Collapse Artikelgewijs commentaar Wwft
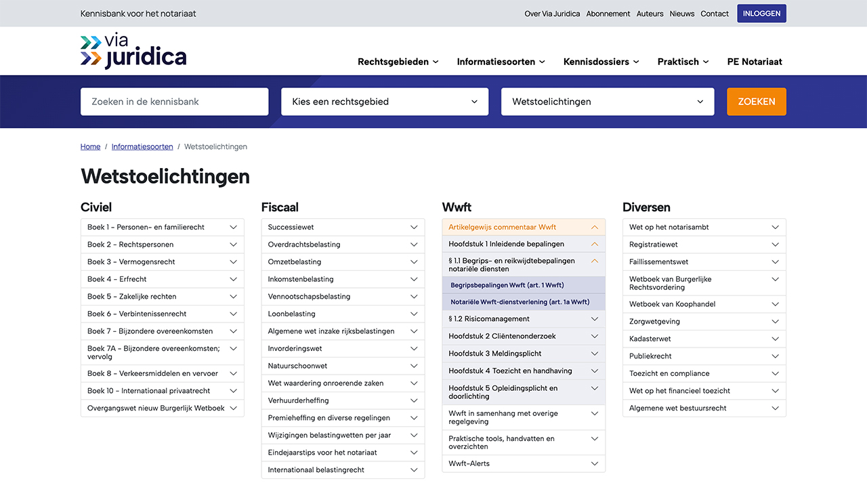Image resolution: width=867 pixels, height=504 pixels. (x=524, y=227)
